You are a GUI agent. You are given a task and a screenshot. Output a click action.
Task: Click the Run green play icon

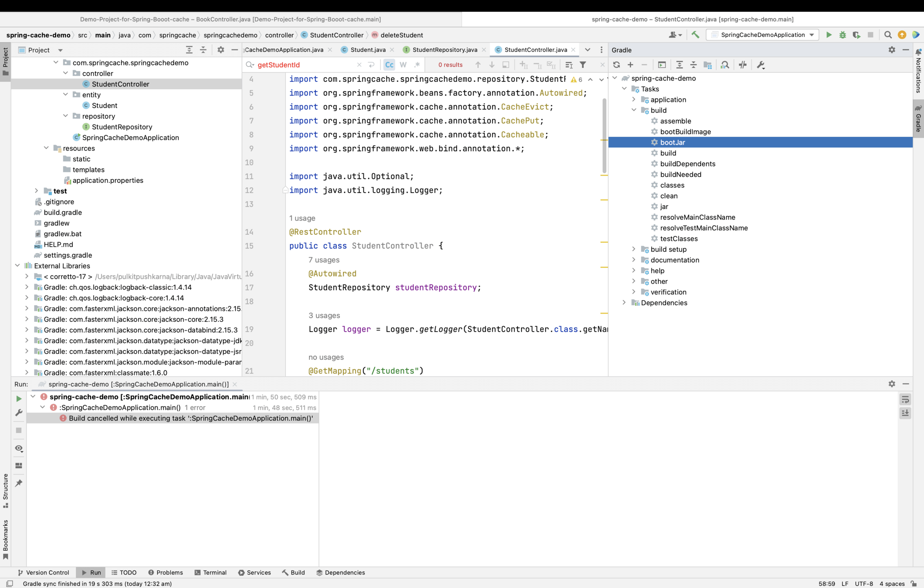coord(829,35)
